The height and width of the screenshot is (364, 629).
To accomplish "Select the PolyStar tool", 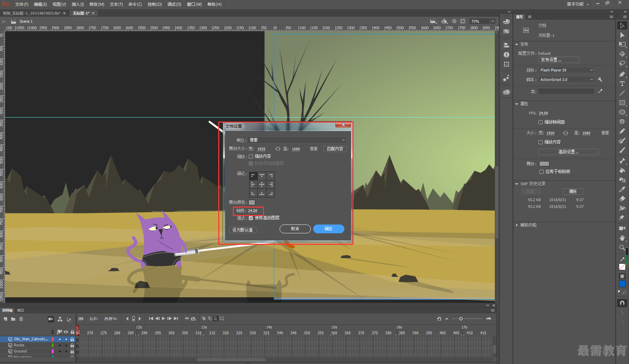I will (x=622, y=122).
